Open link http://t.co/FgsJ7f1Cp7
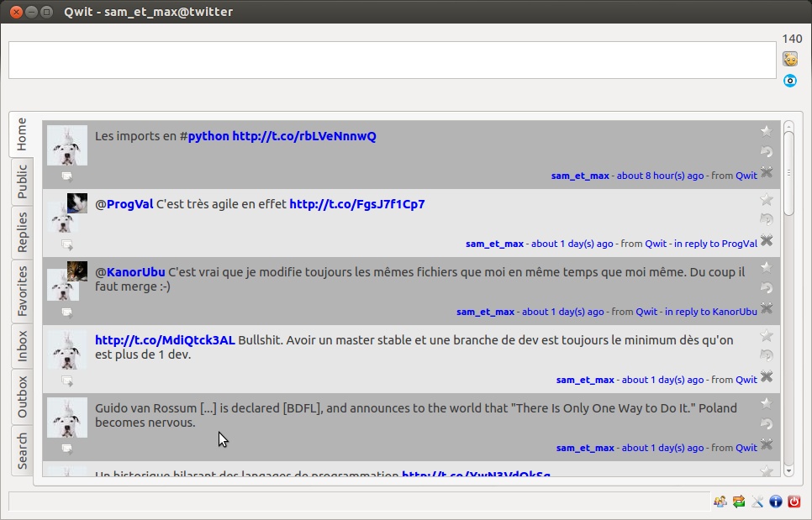Screen dimensions: 812x520 [356, 204]
